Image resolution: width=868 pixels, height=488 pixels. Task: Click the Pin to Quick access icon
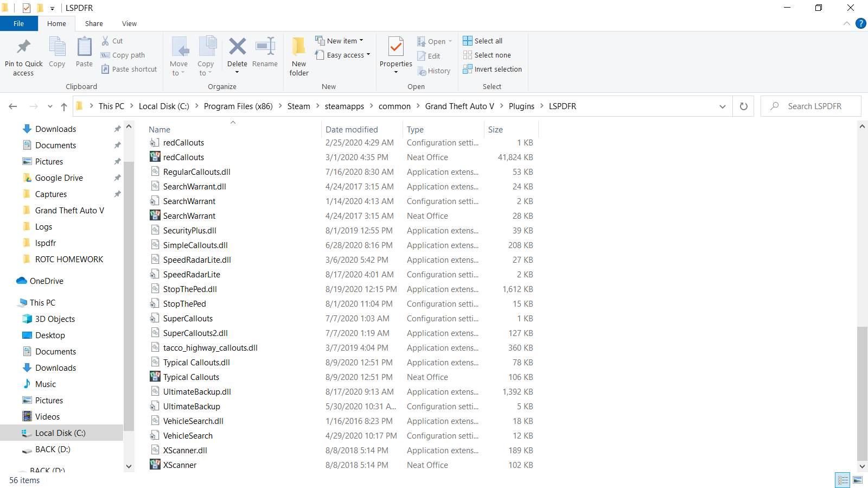[23, 47]
